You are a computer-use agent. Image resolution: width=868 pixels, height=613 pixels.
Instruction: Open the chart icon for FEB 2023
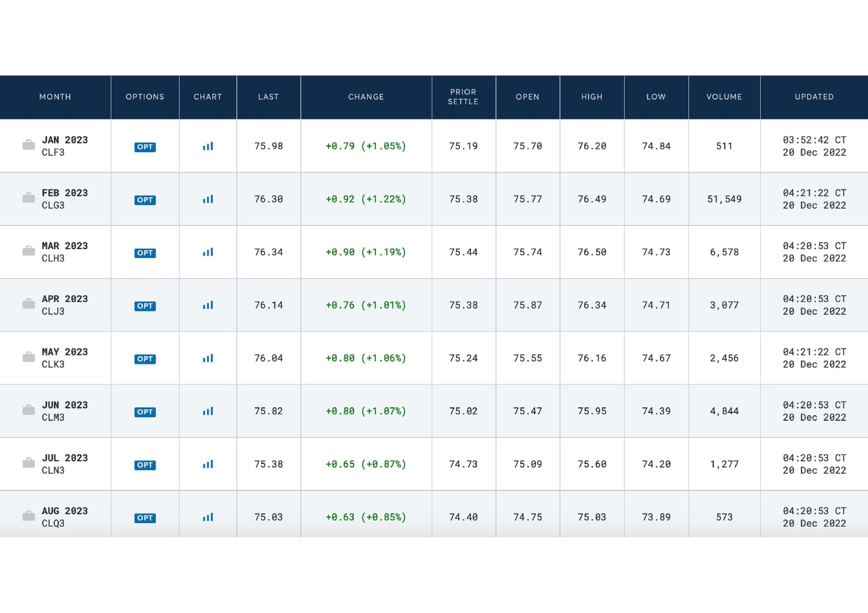(x=208, y=200)
